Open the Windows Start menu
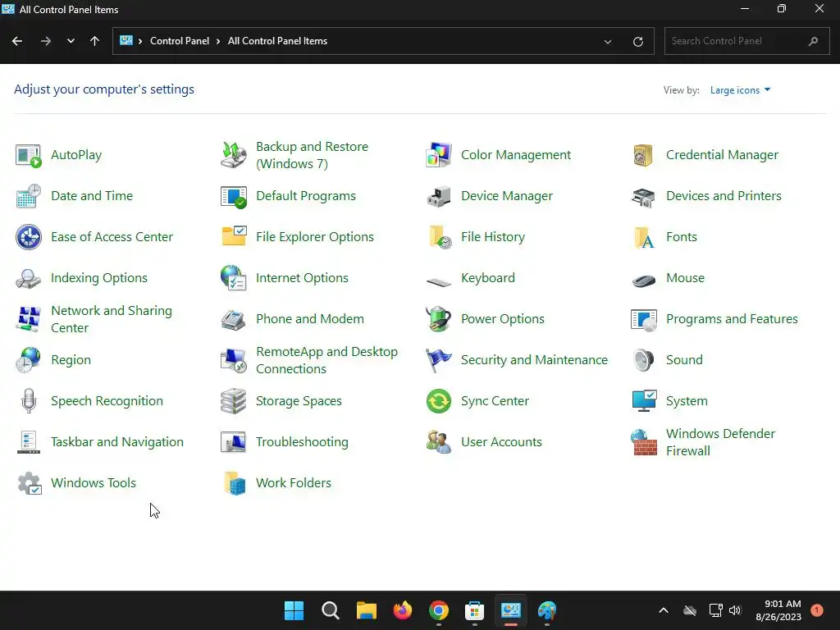The width and height of the screenshot is (840, 630). pyautogui.click(x=294, y=610)
